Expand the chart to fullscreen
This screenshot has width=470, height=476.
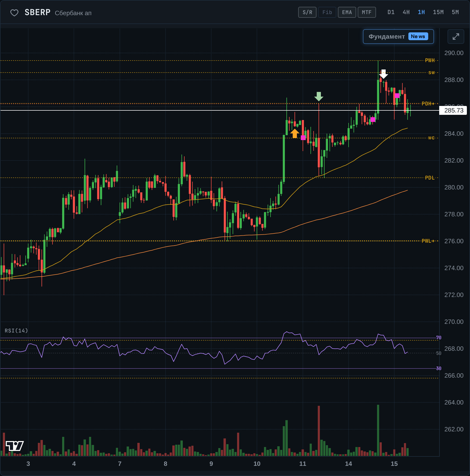[456, 37]
